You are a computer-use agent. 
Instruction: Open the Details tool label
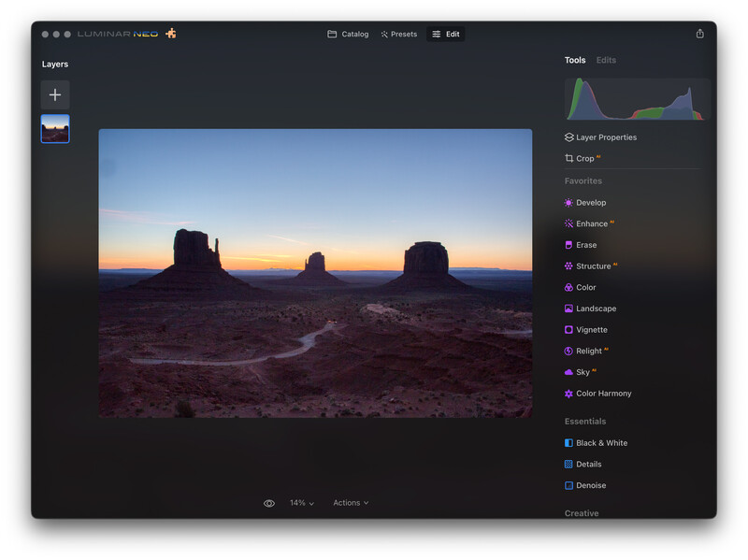pos(589,464)
